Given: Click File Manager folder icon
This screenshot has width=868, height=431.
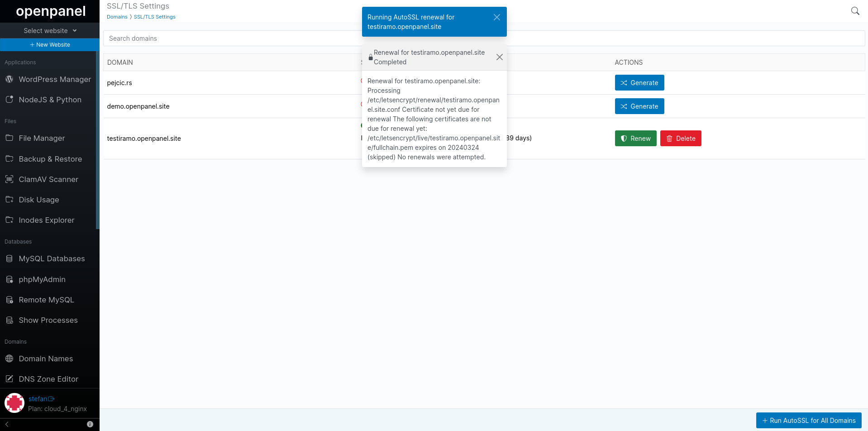Looking at the screenshot, I should 9,138.
